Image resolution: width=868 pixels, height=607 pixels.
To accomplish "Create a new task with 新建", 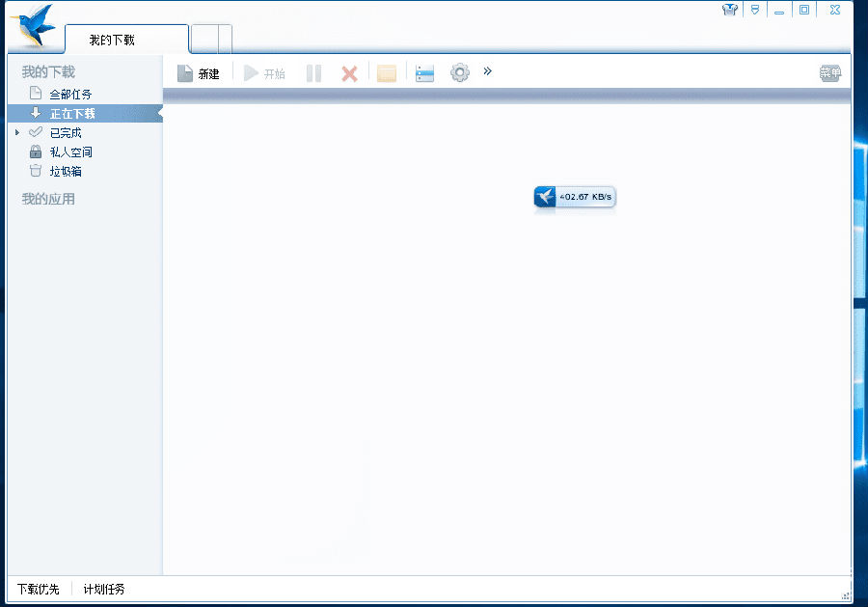I will coord(198,73).
